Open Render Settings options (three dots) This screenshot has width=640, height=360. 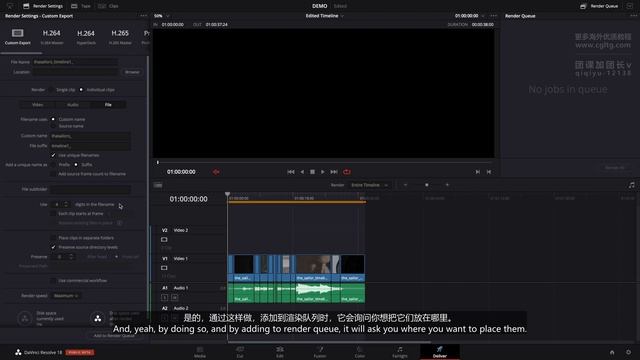144,16
